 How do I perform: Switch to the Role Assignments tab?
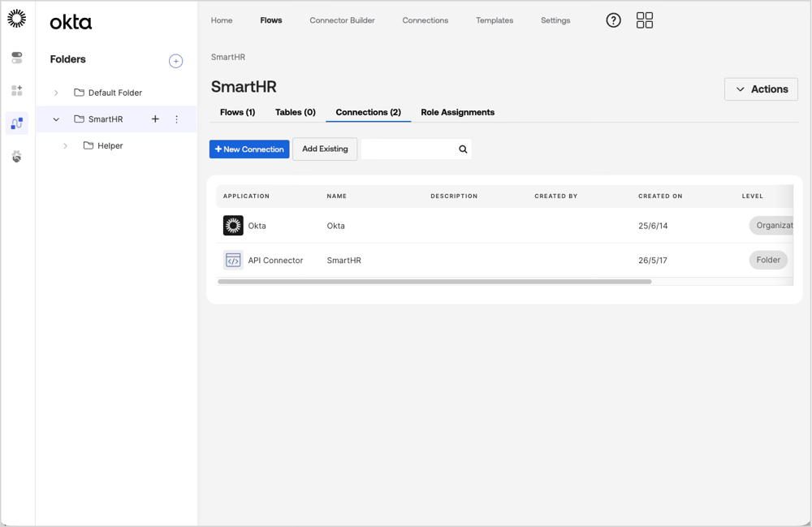pyautogui.click(x=457, y=112)
